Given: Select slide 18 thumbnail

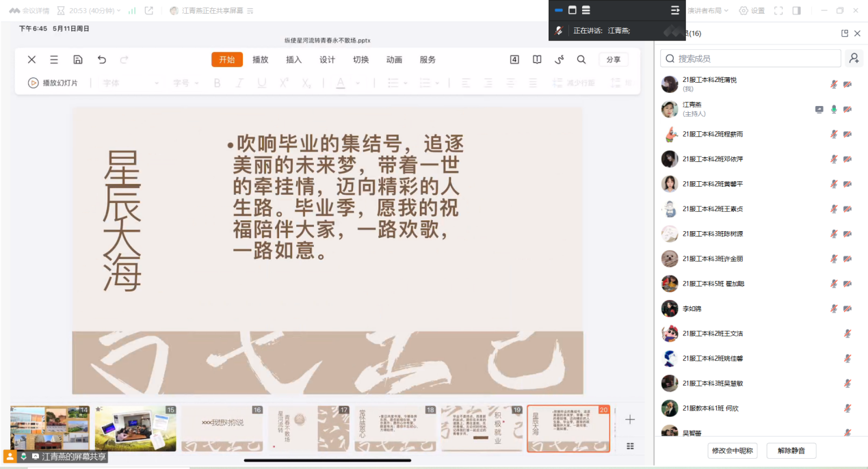Looking at the screenshot, I should [395, 429].
